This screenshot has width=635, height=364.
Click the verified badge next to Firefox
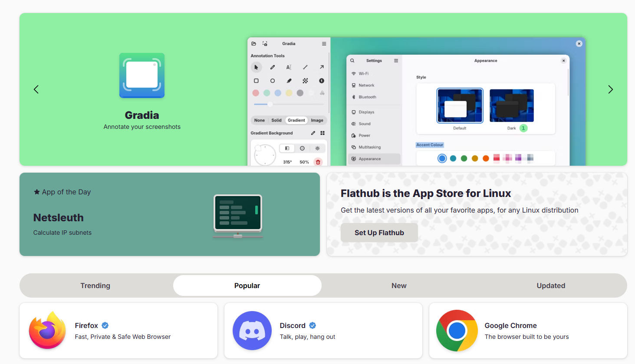point(105,325)
